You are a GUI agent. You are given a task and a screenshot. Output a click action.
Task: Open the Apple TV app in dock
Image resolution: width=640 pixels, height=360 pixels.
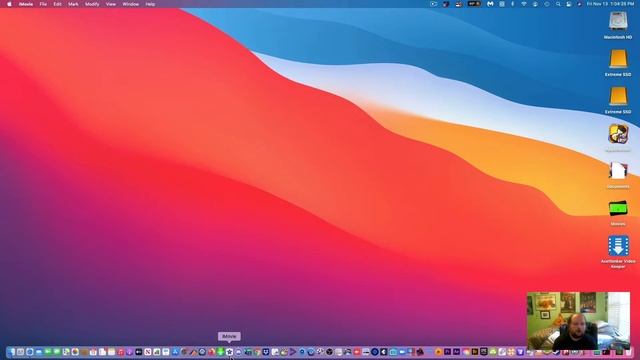(139, 352)
